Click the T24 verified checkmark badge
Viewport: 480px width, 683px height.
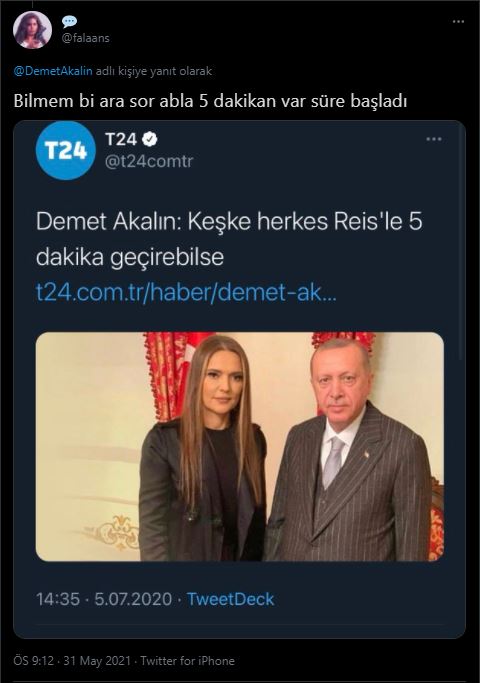tap(149, 139)
